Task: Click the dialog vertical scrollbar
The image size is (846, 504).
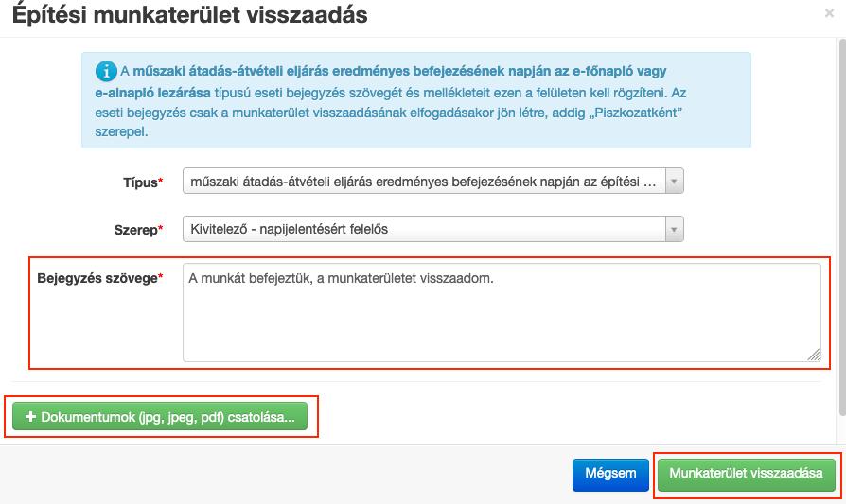Action: (x=843, y=226)
